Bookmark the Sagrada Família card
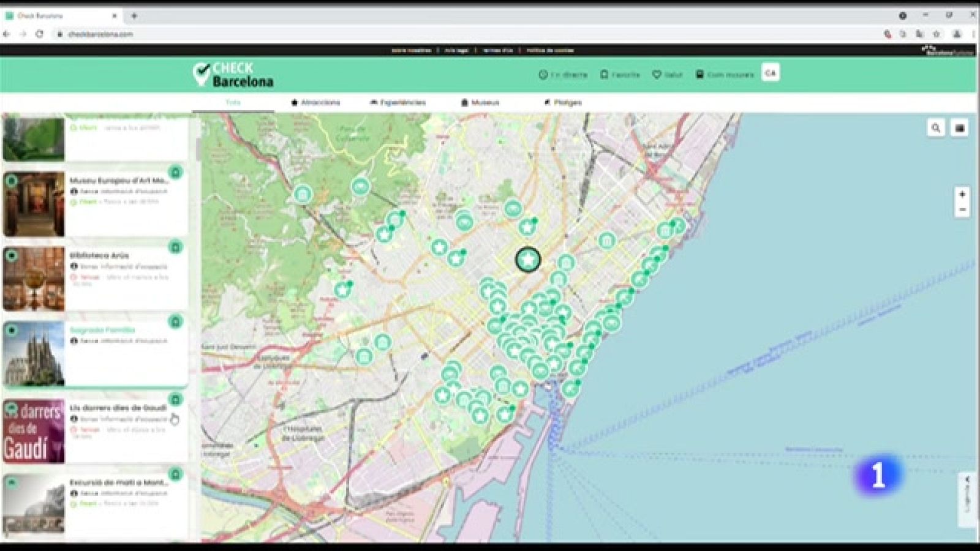This screenshot has height=551, width=980. pos(176,320)
